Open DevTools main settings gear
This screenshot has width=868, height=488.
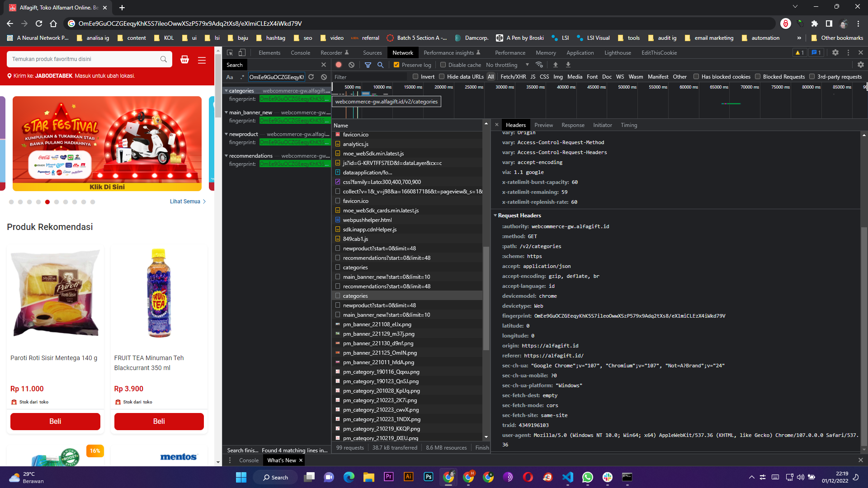click(835, 53)
